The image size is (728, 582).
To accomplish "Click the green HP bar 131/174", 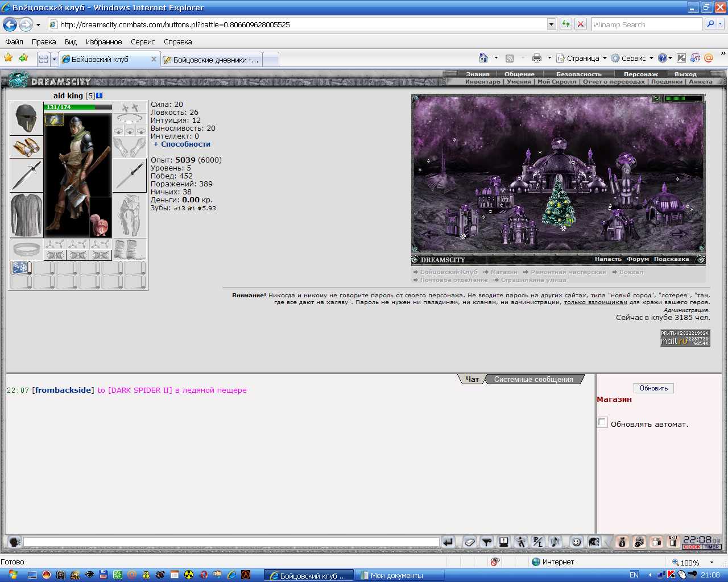I will 78,107.
